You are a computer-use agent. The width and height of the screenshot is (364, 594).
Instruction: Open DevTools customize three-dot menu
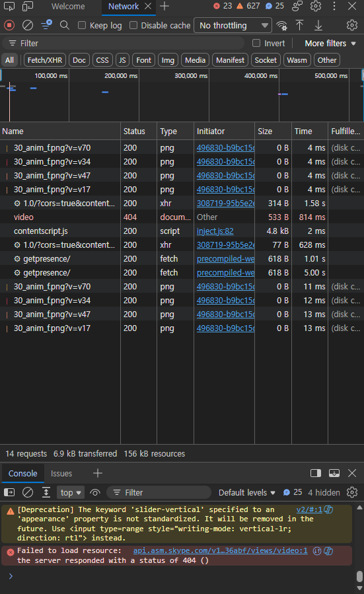(334, 6)
